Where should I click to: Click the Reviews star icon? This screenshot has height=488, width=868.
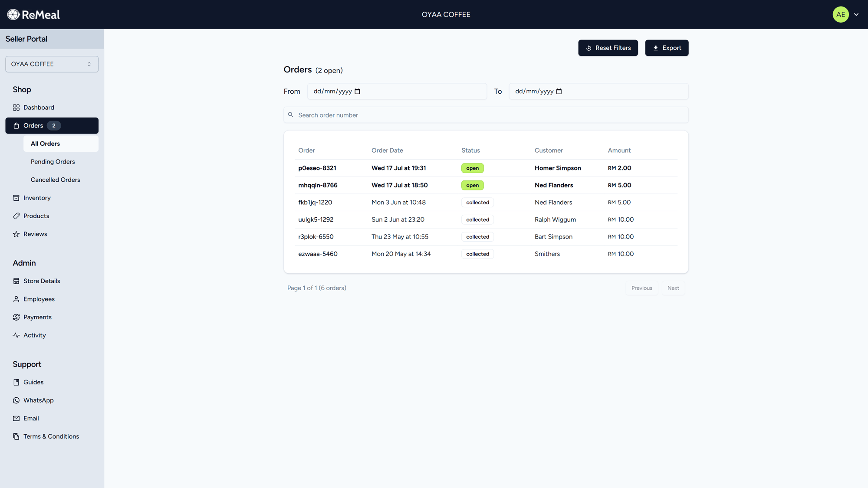click(16, 234)
